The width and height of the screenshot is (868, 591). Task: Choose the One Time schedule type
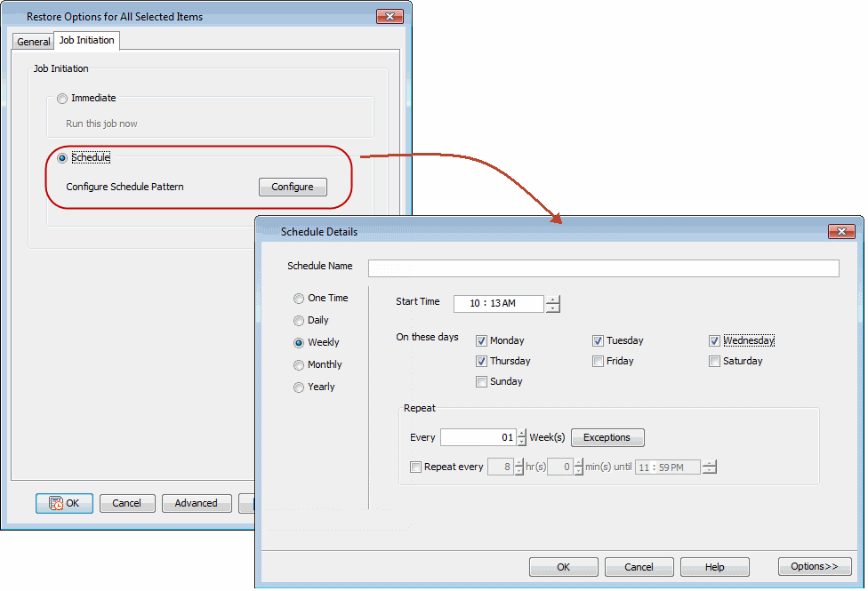[299, 298]
